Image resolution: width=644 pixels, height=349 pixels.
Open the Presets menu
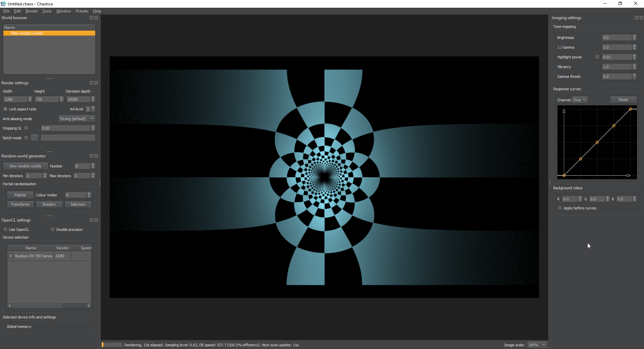(82, 11)
